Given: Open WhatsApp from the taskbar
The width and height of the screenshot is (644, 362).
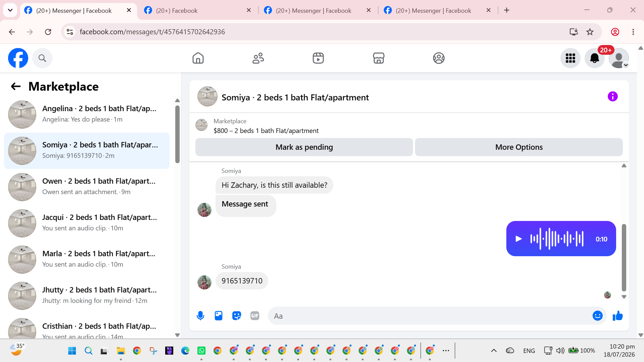Looking at the screenshot, I should tap(201, 351).
